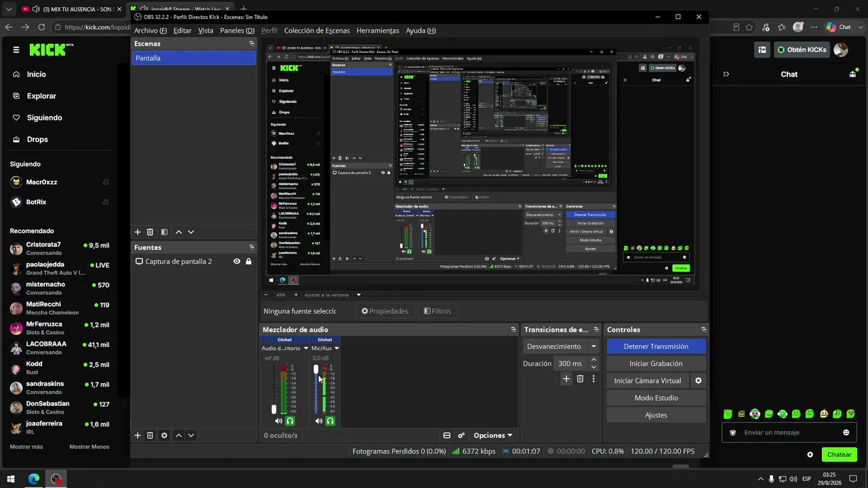The image size is (868, 488).
Task: Zoom out the preview with the minus icon
Action: [x=266, y=295]
